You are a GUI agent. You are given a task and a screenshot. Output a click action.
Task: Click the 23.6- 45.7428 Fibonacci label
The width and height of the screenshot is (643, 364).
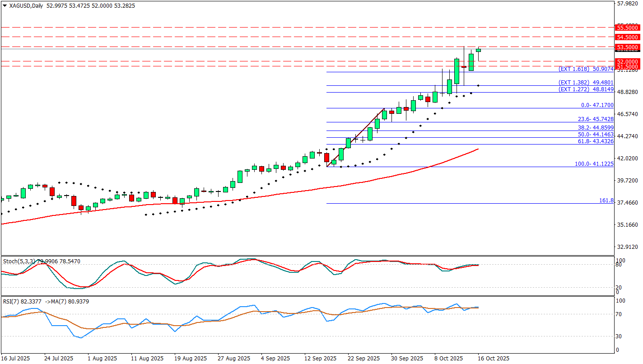pyautogui.click(x=596, y=119)
